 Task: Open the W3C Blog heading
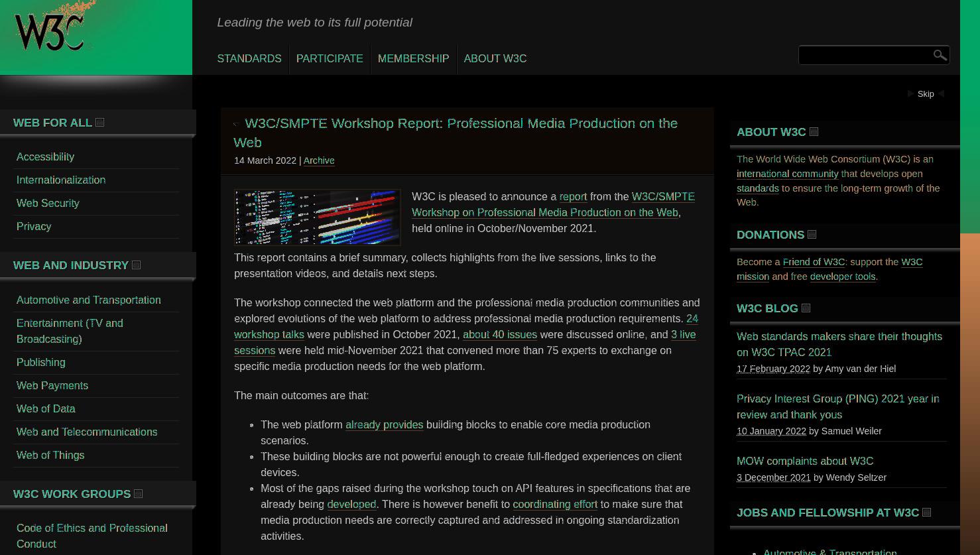(767, 308)
